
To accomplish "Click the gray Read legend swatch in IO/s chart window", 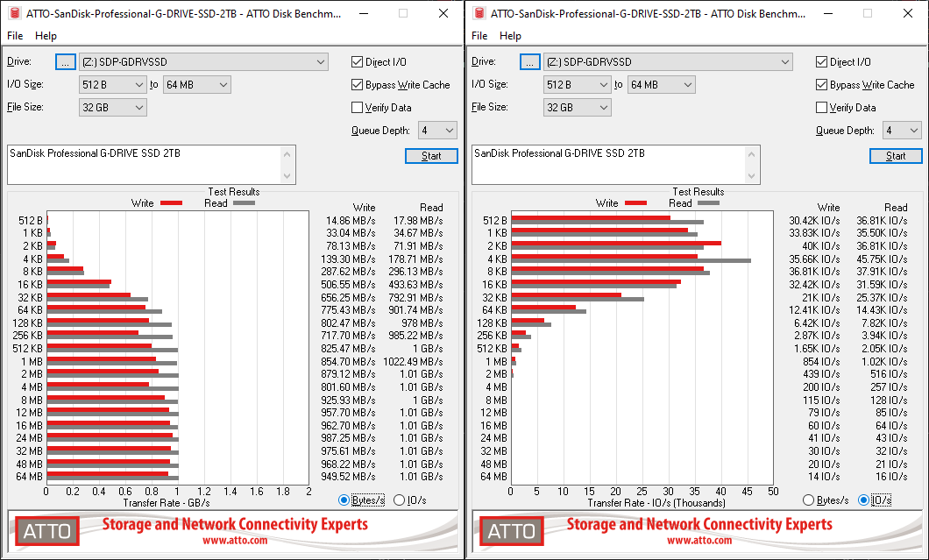I will pos(709,203).
